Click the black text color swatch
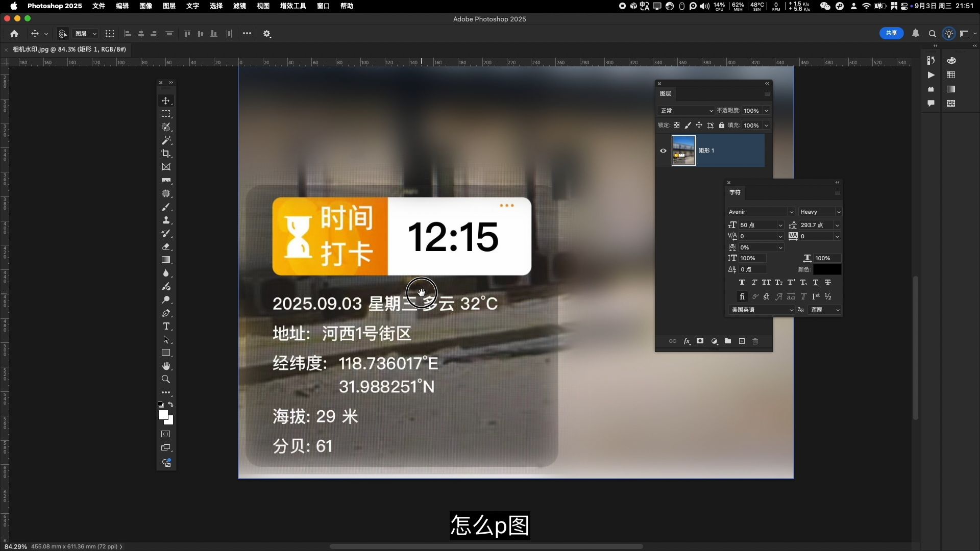 click(x=827, y=269)
